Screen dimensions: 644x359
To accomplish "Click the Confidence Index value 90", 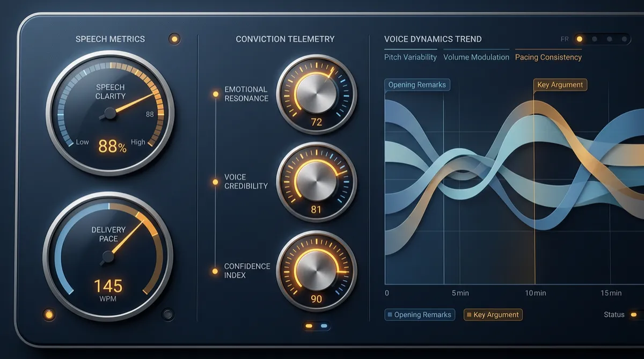I will coord(316,298).
